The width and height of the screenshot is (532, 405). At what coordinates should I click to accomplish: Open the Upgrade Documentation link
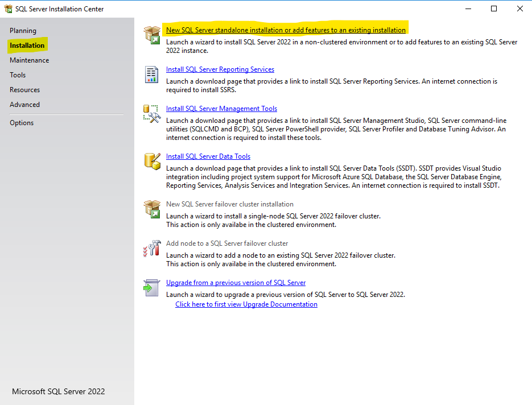pos(246,304)
